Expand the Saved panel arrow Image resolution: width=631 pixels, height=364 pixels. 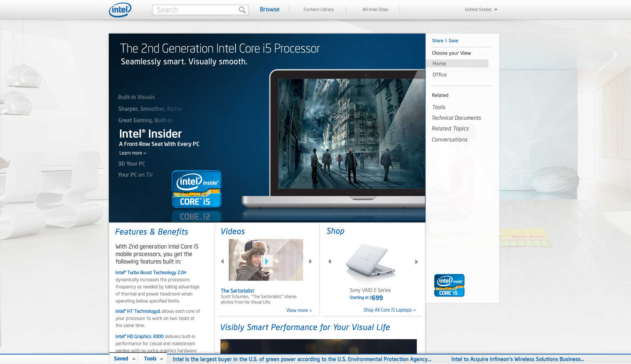coord(134,358)
